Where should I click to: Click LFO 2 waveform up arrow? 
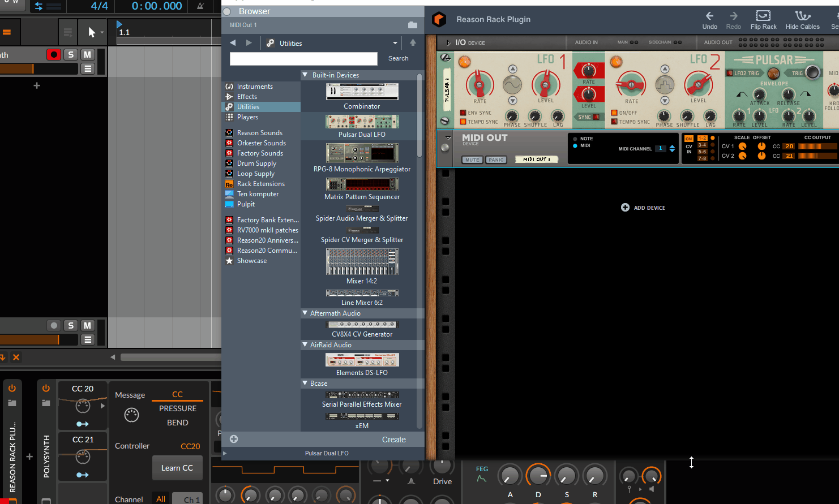click(x=665, y=69)
